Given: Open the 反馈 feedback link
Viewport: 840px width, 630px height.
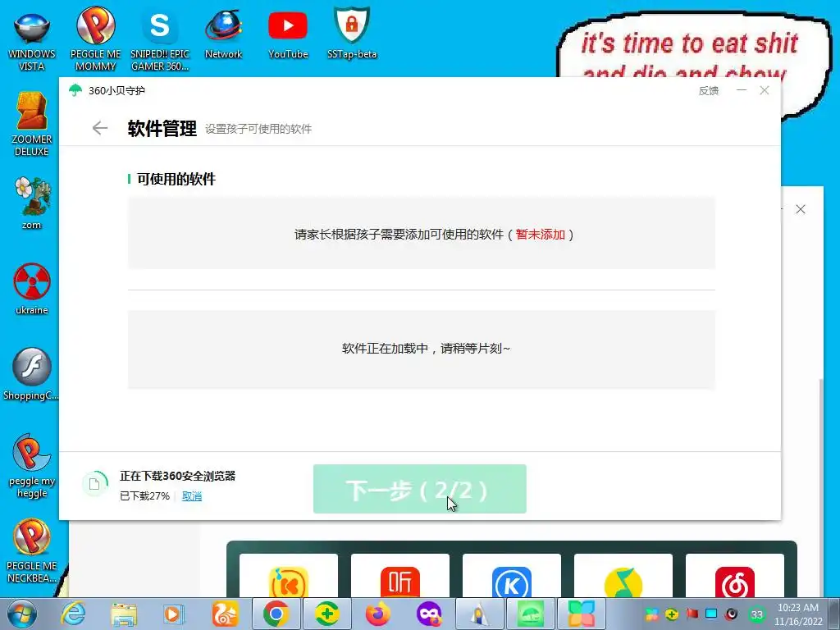Looking at the screenshot, I should click(708, 90).
